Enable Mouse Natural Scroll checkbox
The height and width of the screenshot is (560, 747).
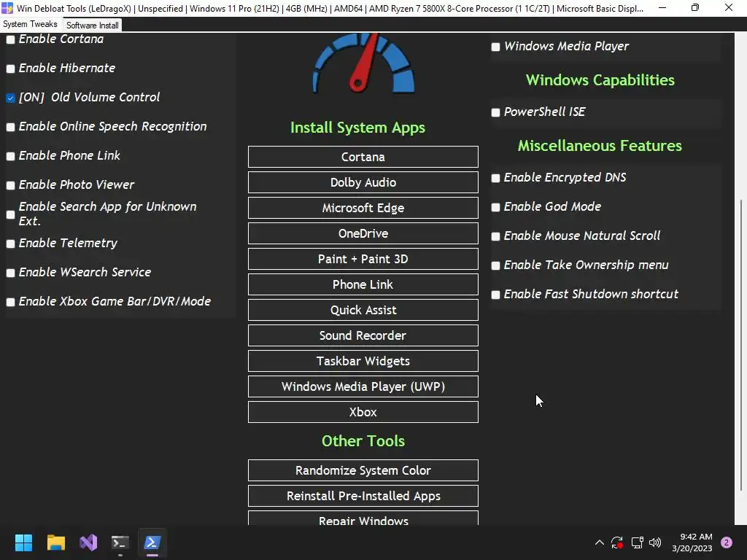point(495,236)
